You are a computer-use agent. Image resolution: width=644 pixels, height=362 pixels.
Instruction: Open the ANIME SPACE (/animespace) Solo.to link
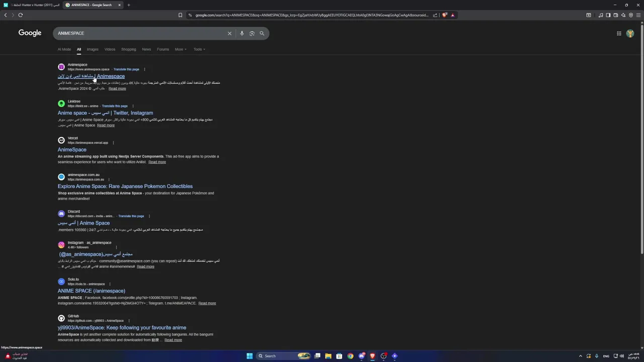[91, 291]
